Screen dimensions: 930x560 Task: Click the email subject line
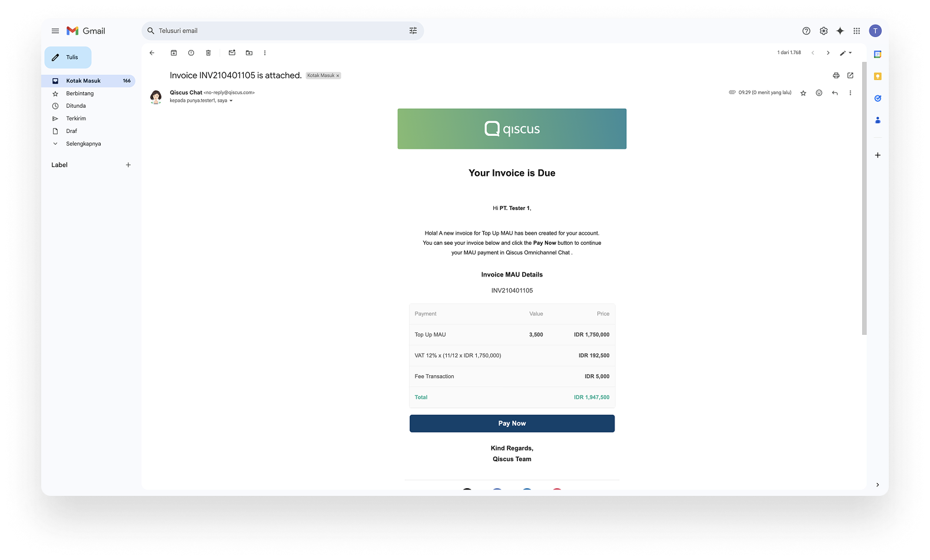click(x=235, y=75)
